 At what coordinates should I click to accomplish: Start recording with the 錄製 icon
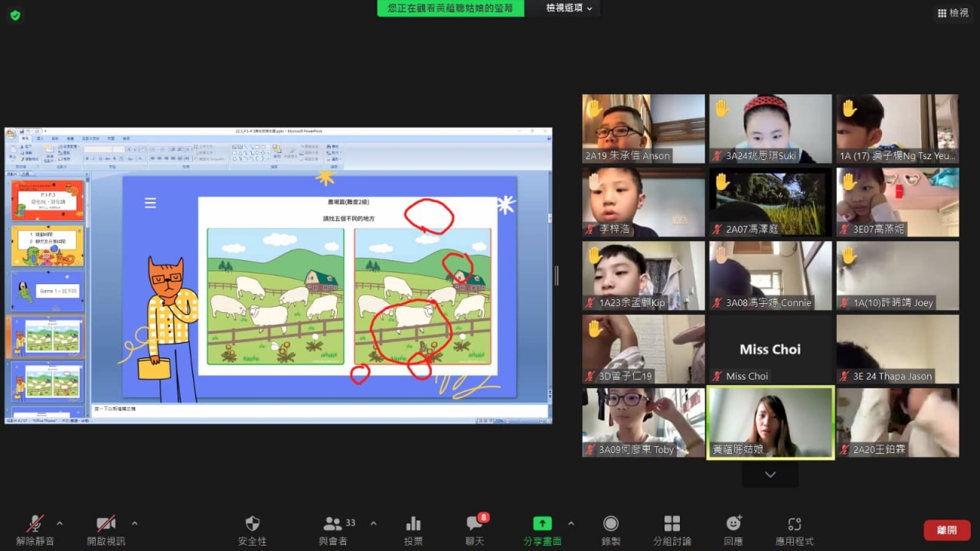[x=610, y=524]
